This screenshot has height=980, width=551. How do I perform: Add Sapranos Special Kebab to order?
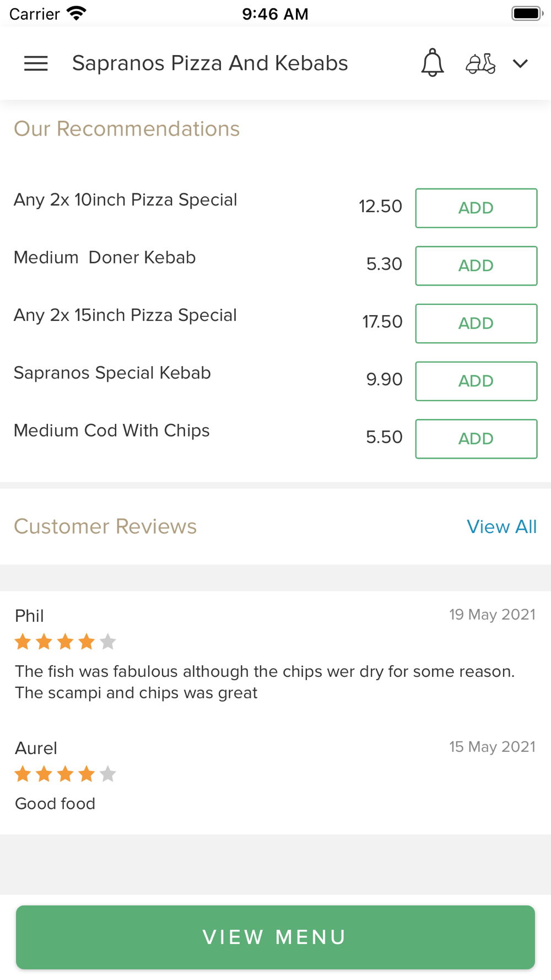(x=476, y=381)
